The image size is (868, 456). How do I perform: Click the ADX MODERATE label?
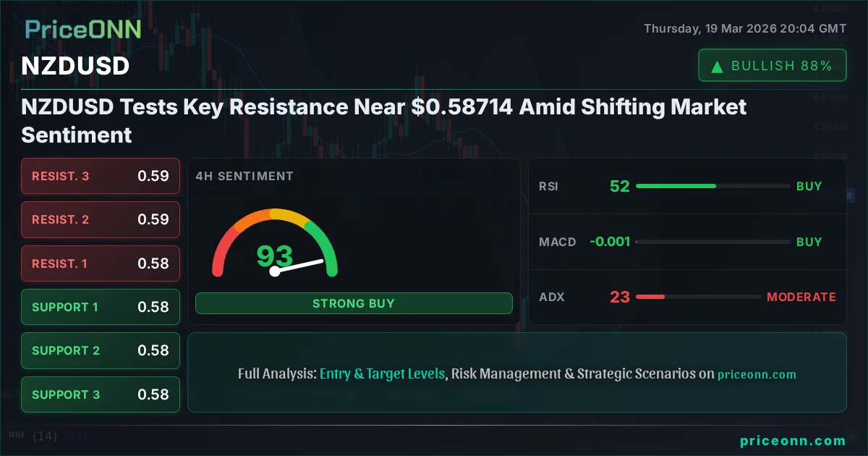(801, 297)
